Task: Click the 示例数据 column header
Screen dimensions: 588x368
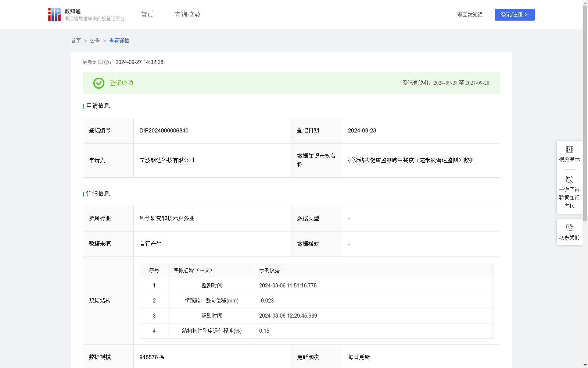Action: coord(269,270)
